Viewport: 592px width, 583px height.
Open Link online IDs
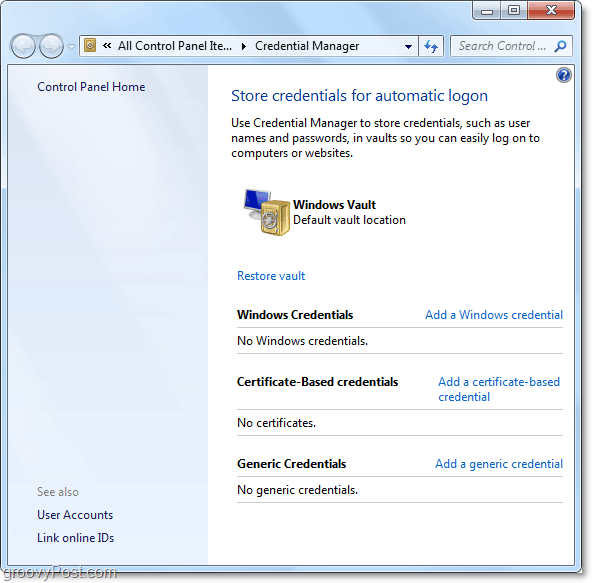point(76,538)
